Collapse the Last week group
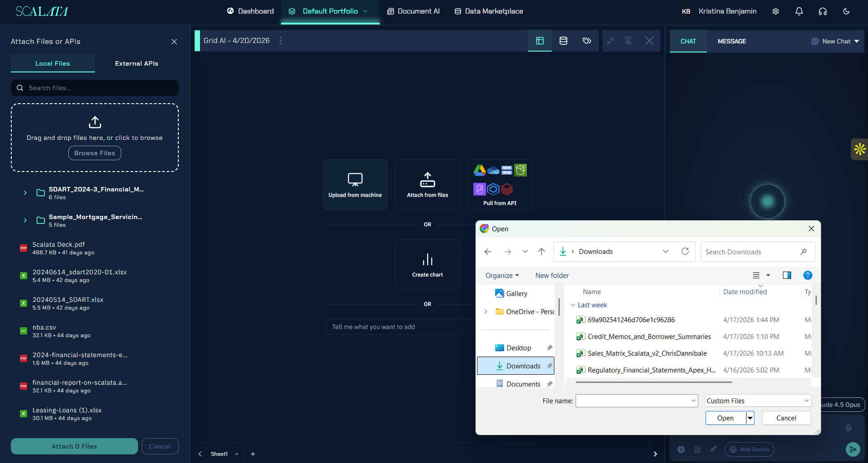Screen dimensions: 868x463 click(x=572, y=305)
